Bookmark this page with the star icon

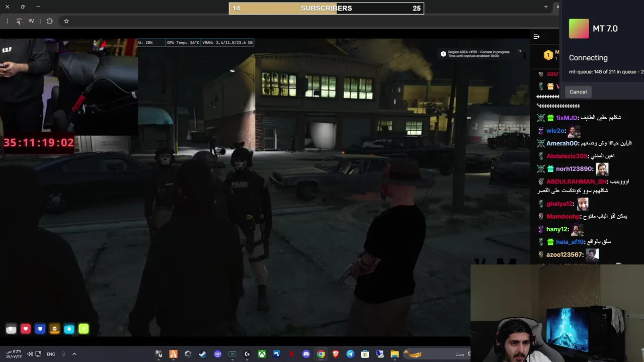[66, 21]
